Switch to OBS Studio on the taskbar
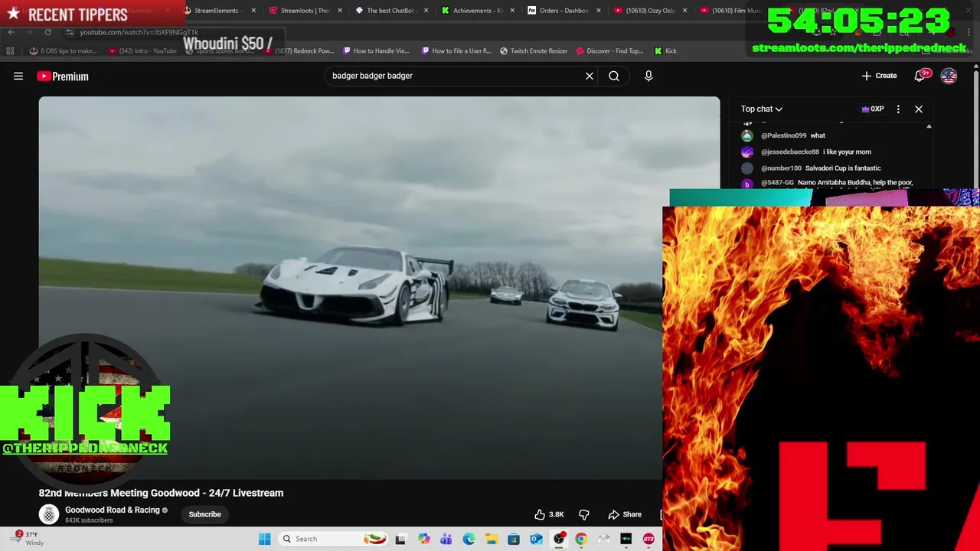 coord(559,539)
